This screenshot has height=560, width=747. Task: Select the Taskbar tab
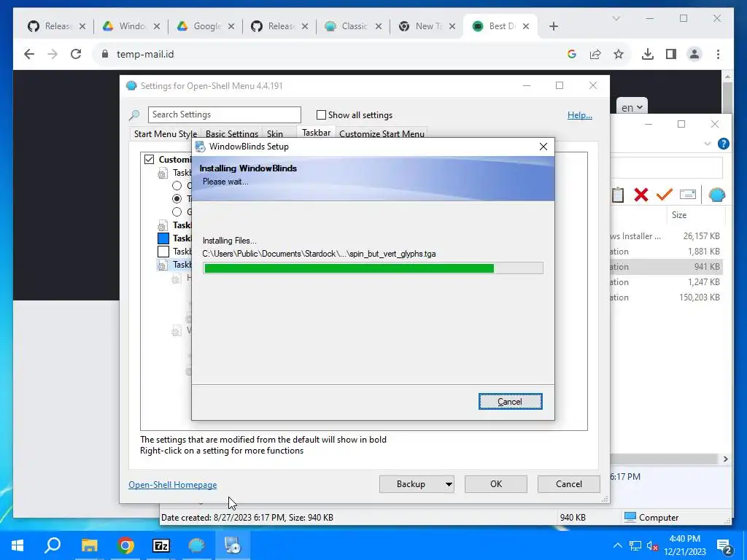(x=317, y=133)
